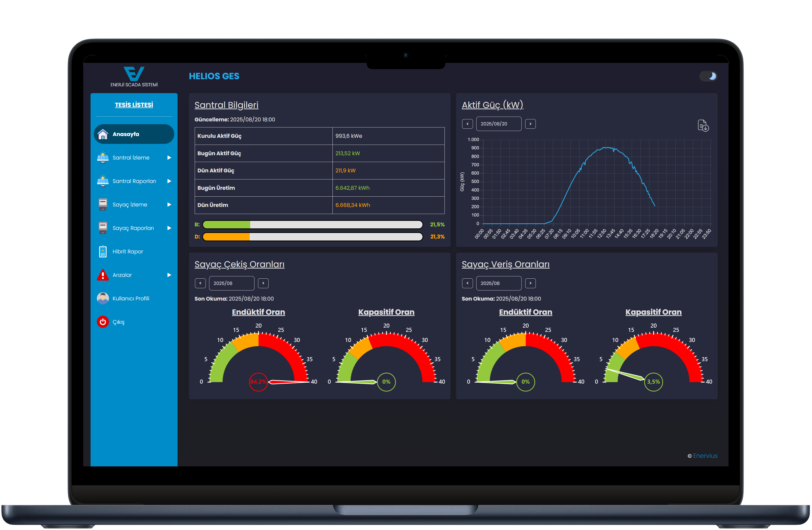Open the Sayaç İzleme menu item
This screenshot has height=530, width=812.
coord(130,205)
